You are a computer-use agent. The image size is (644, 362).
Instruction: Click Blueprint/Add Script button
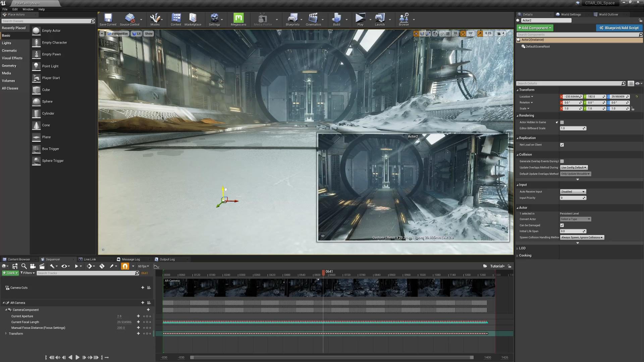click(619, 28)
